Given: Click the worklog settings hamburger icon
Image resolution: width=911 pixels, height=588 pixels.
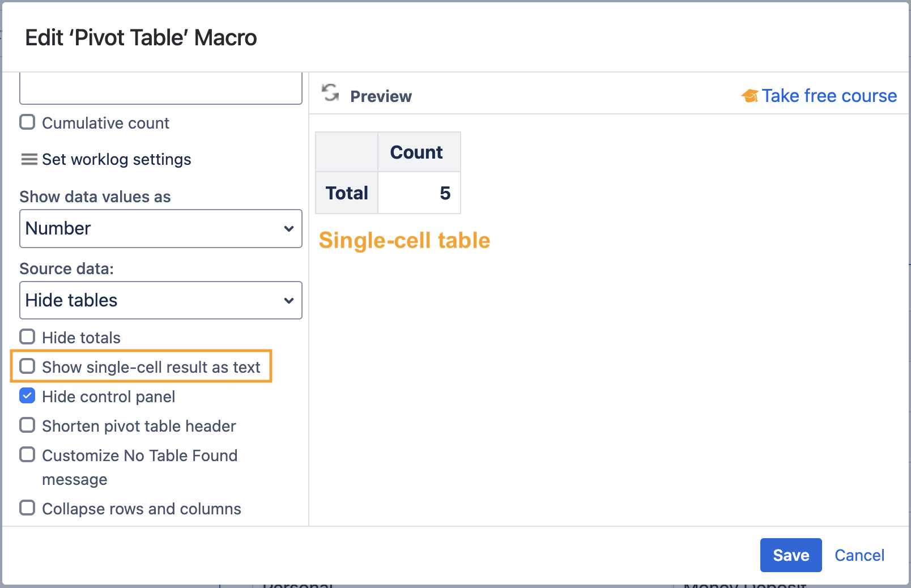Looking at the screenshot, I should pos(29,160).
